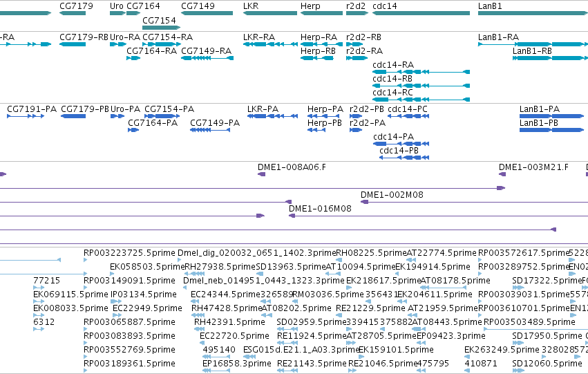This screenshot has height=374, width=588.
Task: Select the LKR gene bar glyph
Action: point(270,13)
